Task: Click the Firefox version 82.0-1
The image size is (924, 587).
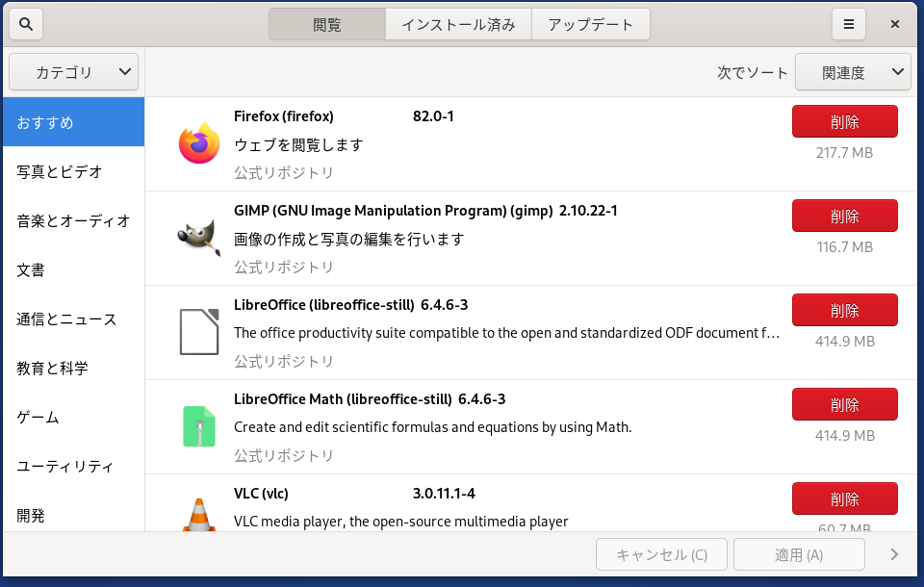Action: [x=433, y=116]
